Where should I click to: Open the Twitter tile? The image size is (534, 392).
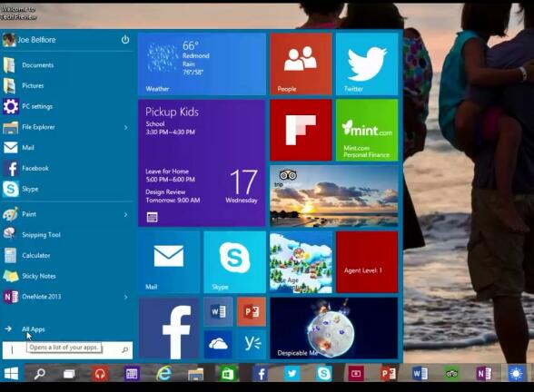pos(367,64)
